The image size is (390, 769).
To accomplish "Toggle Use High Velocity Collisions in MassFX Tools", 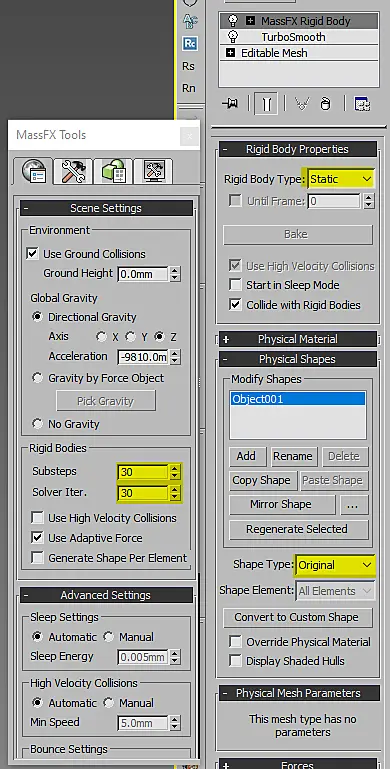I will pos(37,518).
